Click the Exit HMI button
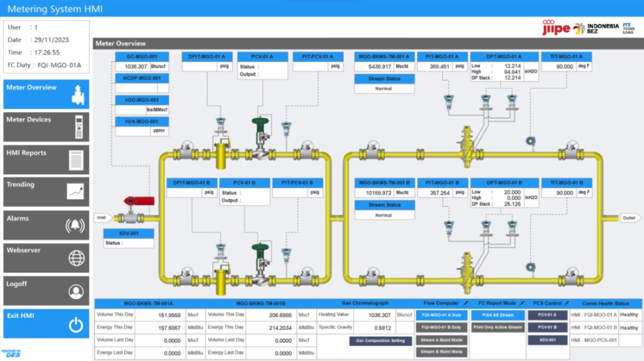 click(x=46, y=323)
